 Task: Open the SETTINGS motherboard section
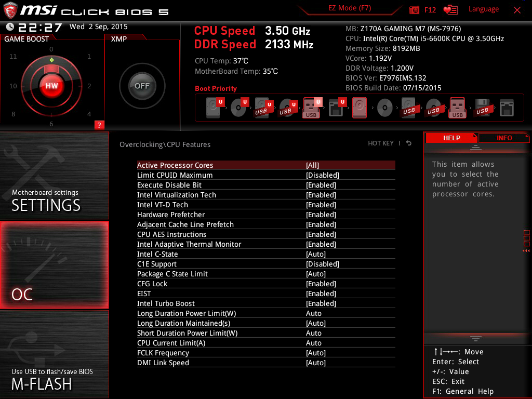54,176
